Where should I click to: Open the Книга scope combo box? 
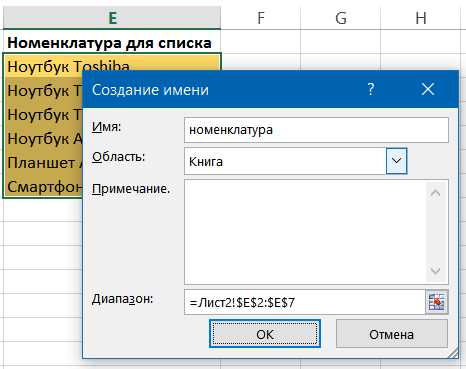coord(295,161)
